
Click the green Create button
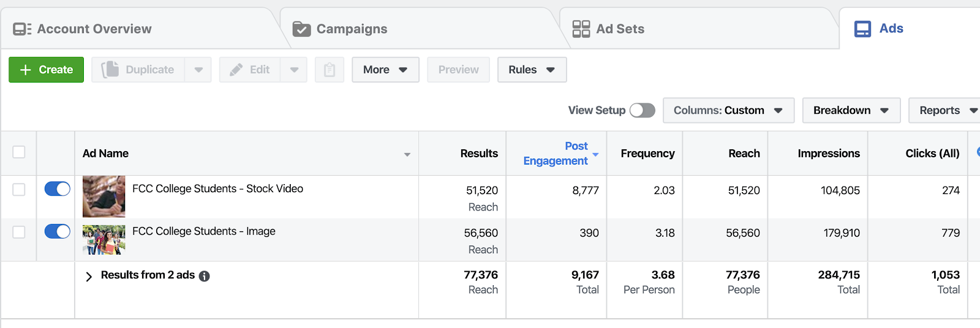tap(47, 70)
